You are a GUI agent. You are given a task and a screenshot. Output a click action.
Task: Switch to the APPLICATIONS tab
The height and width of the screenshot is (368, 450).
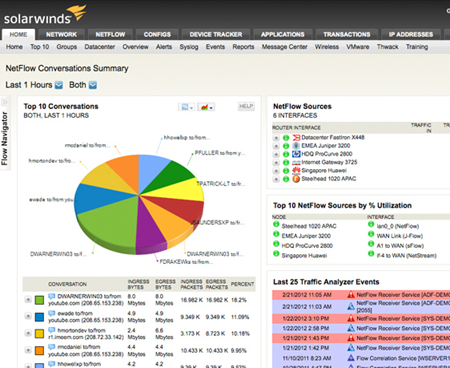283,34
